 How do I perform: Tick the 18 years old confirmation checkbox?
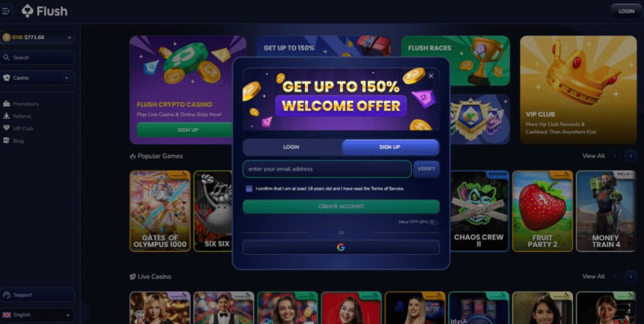click(x=249, y=189)
